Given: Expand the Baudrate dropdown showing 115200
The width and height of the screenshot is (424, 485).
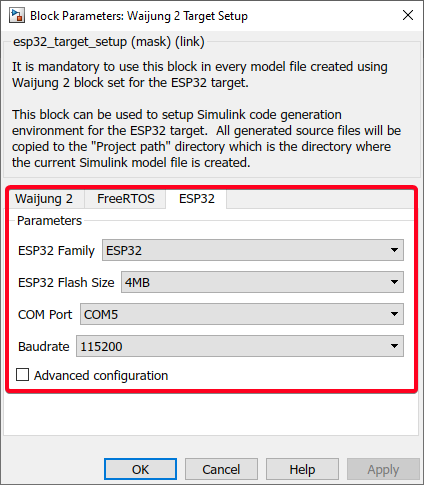Looking at the screenshot, I should pos(240,346).
